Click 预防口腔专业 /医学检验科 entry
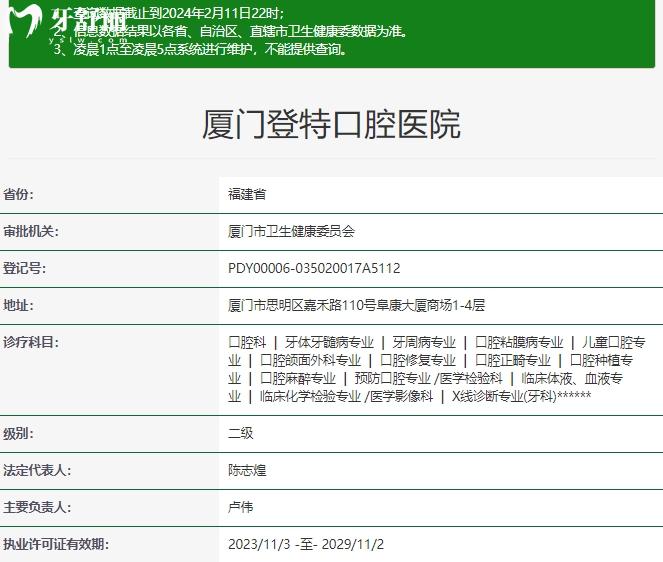Viewport: 663px width, 562px height. 428,378
